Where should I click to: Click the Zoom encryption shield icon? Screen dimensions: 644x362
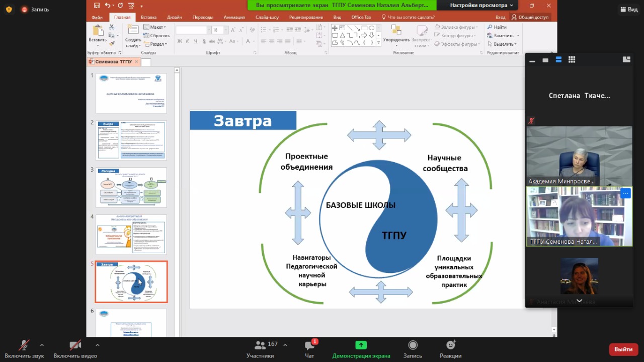coord(9,9)
